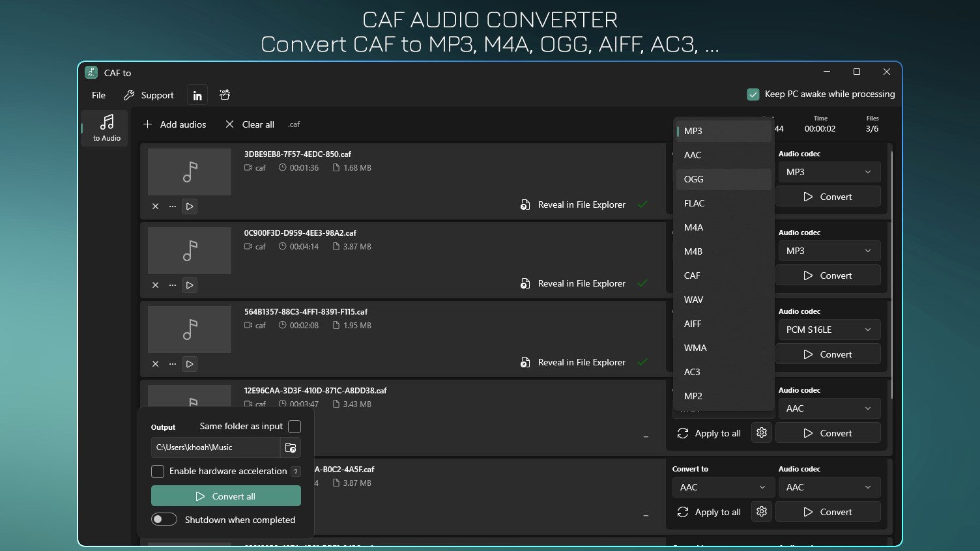
Task: Play the 3DBE9EB8 audio file preview
Action: point(190,206)
